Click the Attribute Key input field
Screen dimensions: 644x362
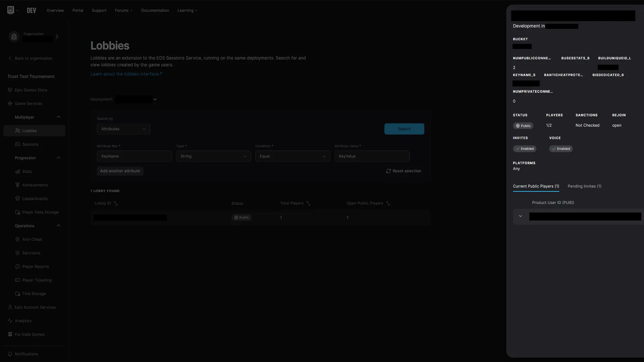point(135,156)
